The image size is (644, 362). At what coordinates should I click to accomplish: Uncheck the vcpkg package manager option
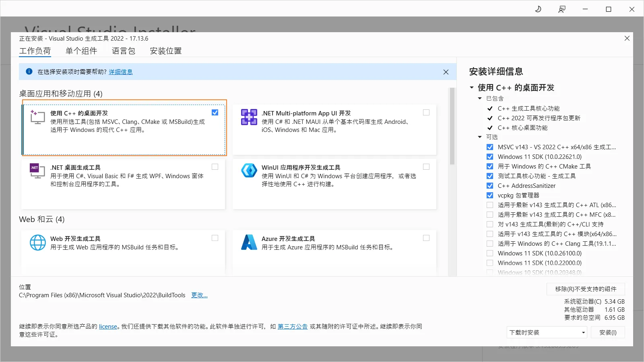[x=490, y=195]
